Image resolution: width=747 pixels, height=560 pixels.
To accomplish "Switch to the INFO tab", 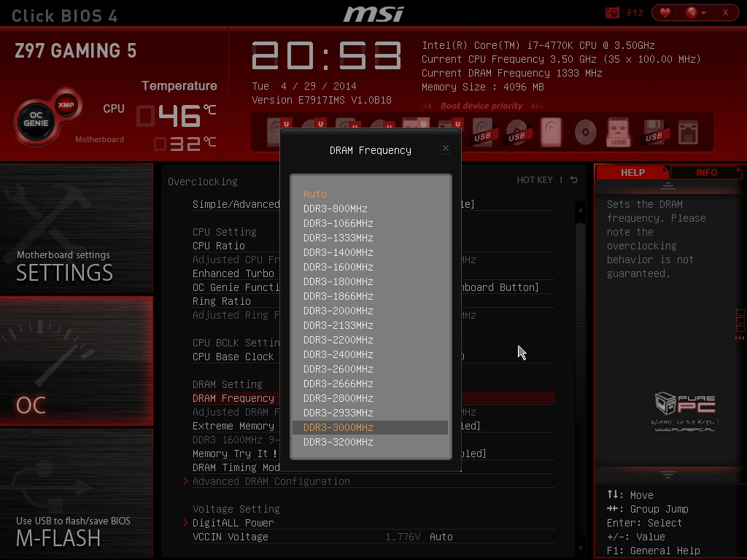I will coord(706,172).
